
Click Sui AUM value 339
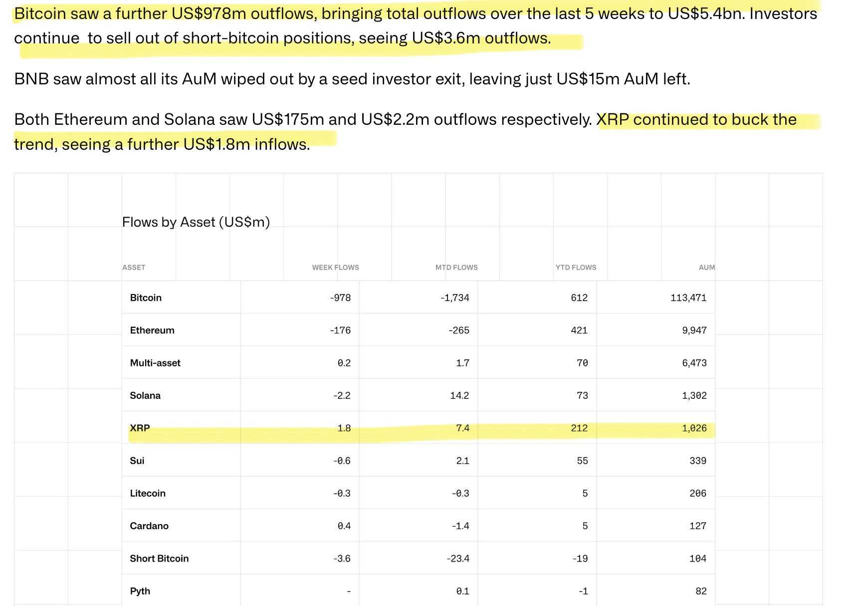click(x=698, y=461)
